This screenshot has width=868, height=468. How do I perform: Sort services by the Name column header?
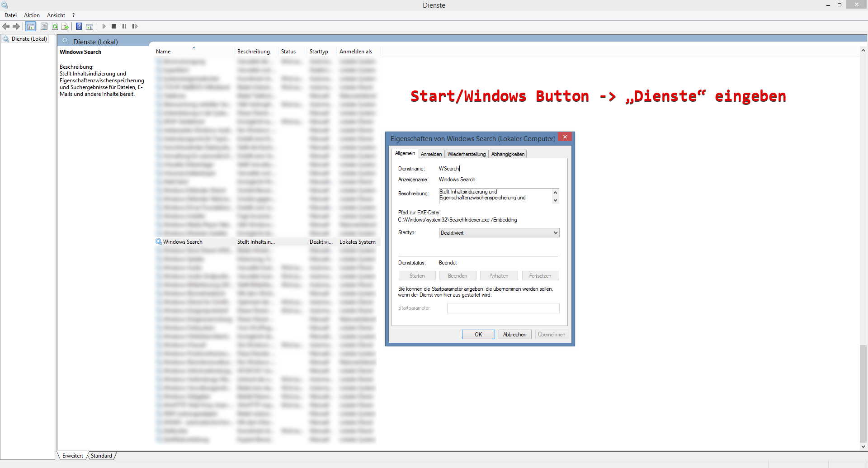tap(194, 51)
